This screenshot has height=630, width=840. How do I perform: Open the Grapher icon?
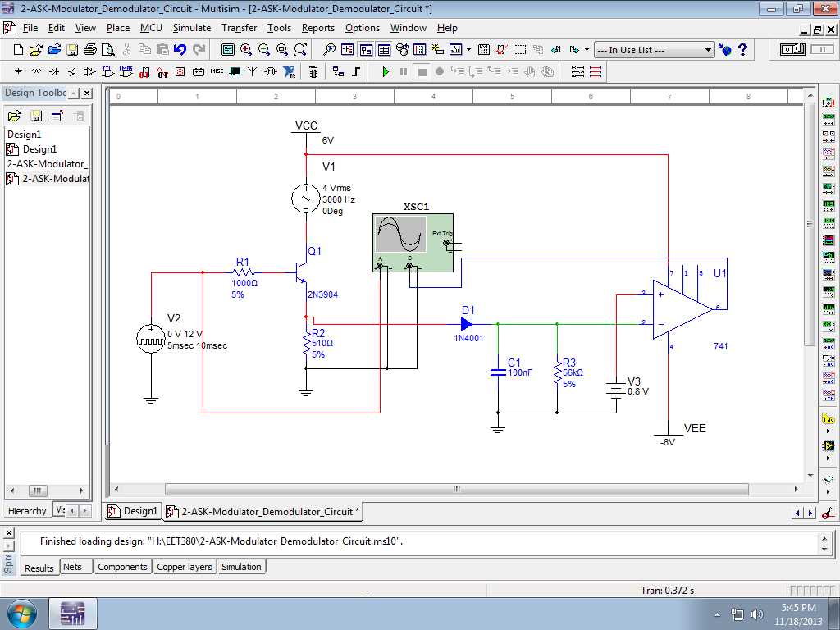click(455, 50)
